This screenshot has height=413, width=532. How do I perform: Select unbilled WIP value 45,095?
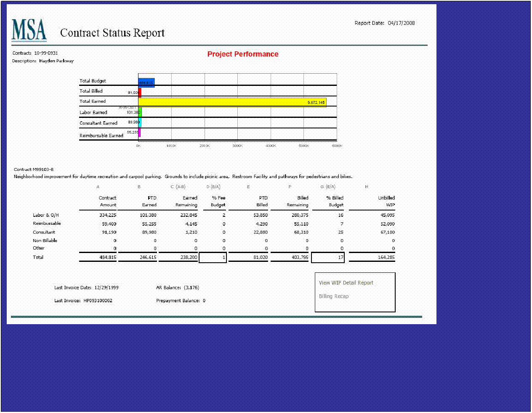coord(388,215)
